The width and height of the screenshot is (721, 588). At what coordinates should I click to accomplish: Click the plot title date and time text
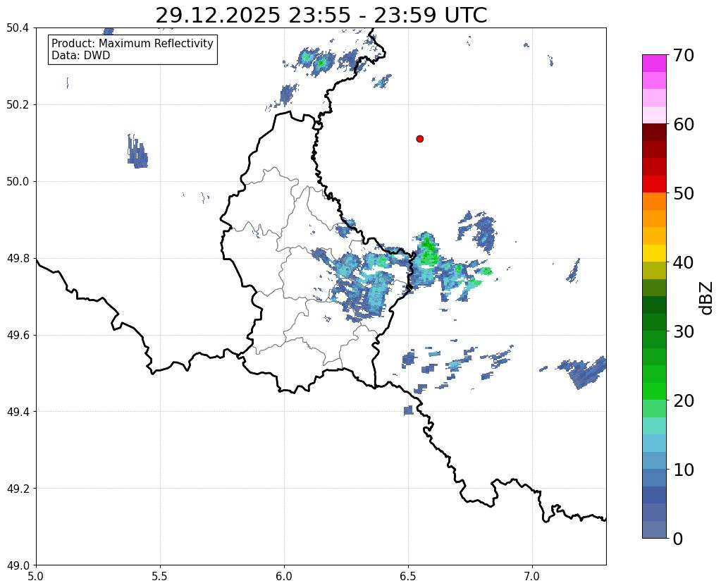tap(321, 16)
